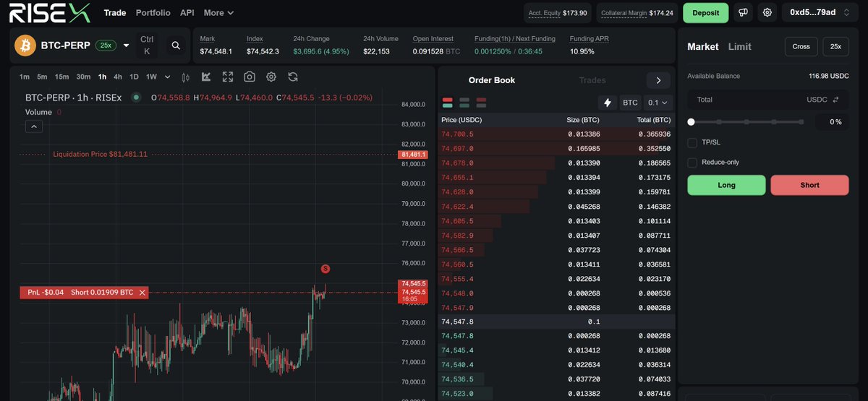This screenshot has width=868, height=401.
Task: Select the 1W timeframe
Action: click(x=151, y=77)
